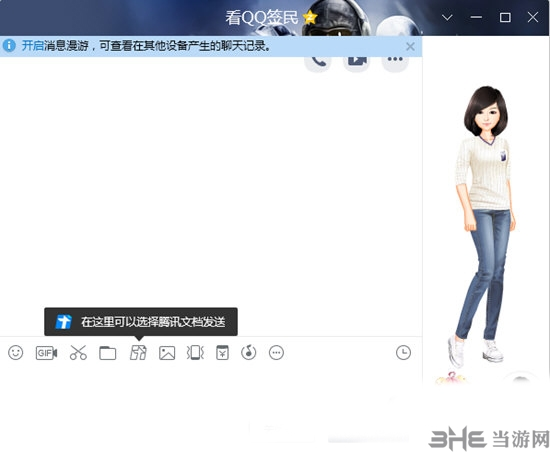Minimize the chat window

(476, 17)
